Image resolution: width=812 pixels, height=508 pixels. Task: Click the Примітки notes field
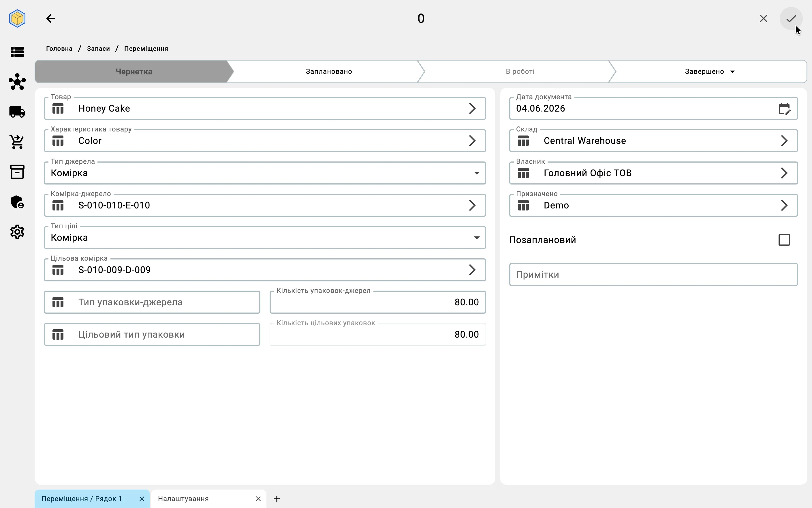[653, 274]
